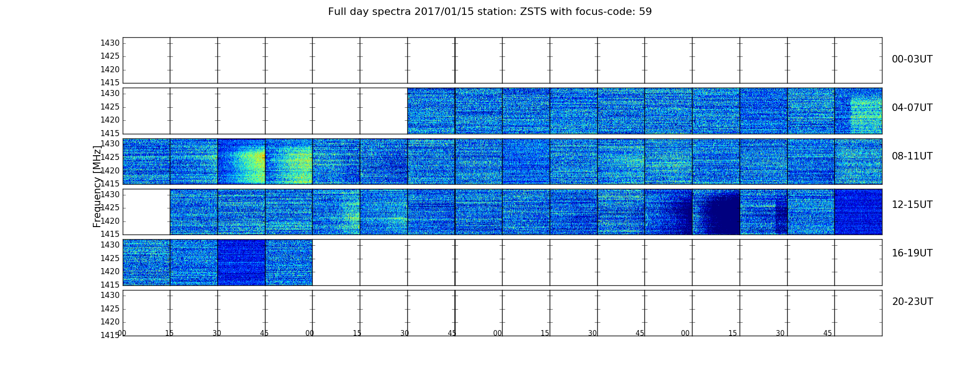
Task: Click the 'Frequency [MHz]' axis label
Action: (x=97, y=186)
